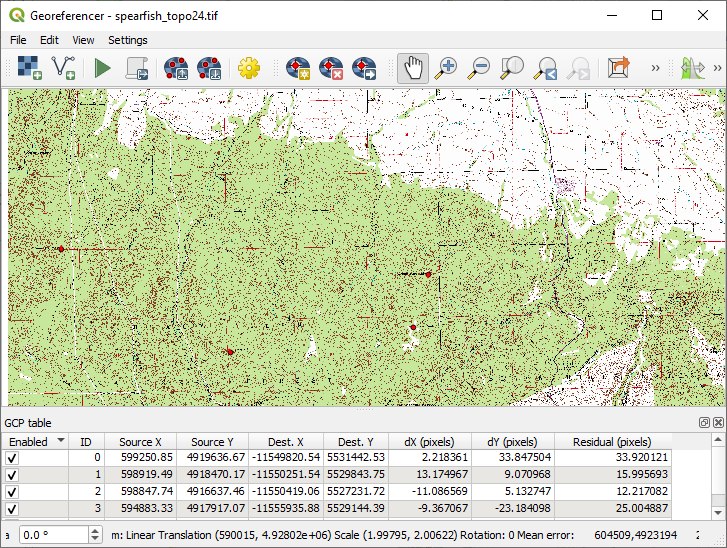Viewport: 727px width, 548px height.
Task: Open the File menu
Action: point(18,40)
